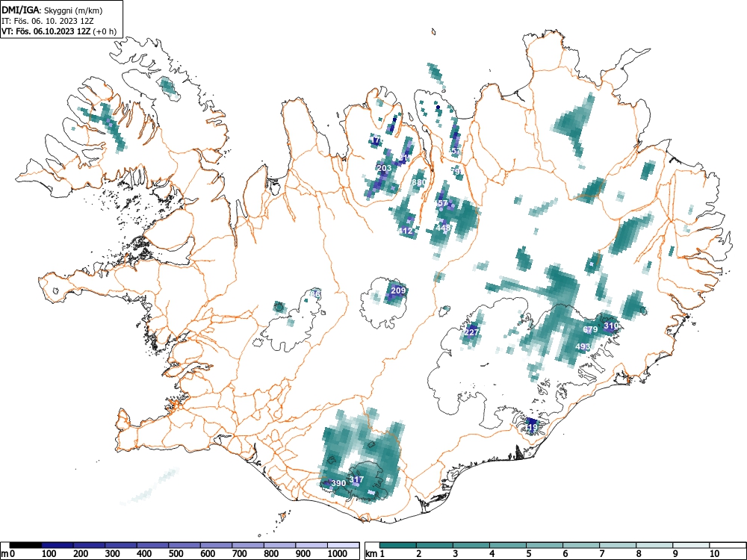Click the '390' value in the south
This screenshot has width=747, height=560.
tap(338, 483)
